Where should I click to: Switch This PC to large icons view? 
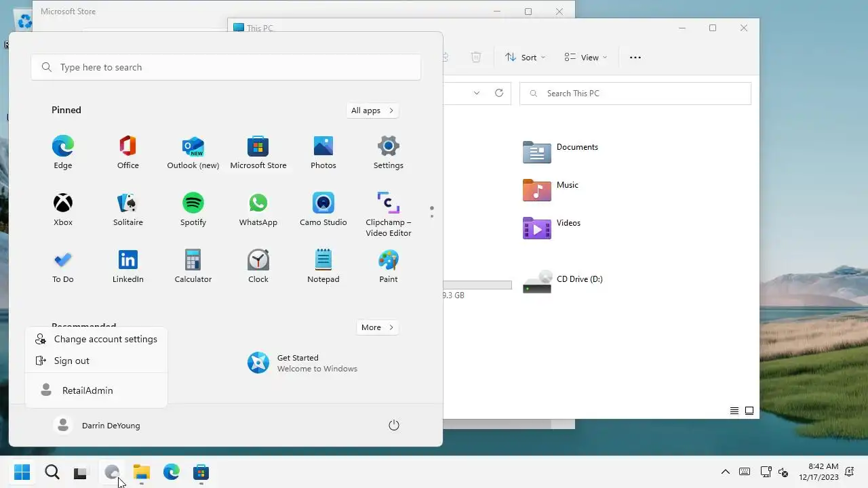[749, 411]
